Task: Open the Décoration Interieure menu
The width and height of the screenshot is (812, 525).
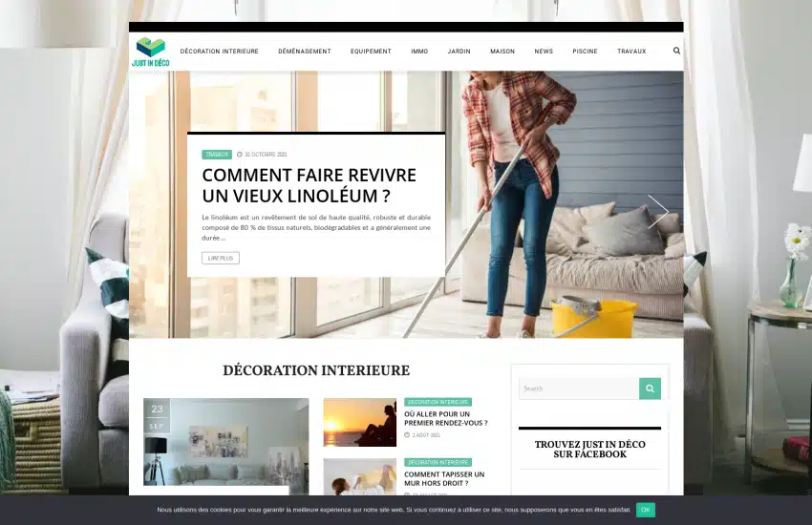Action: [219, 52]
